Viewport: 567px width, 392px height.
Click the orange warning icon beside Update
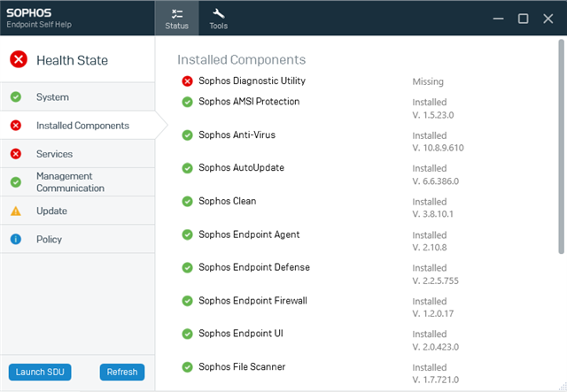pyautogui.click(x=16, y=211)
